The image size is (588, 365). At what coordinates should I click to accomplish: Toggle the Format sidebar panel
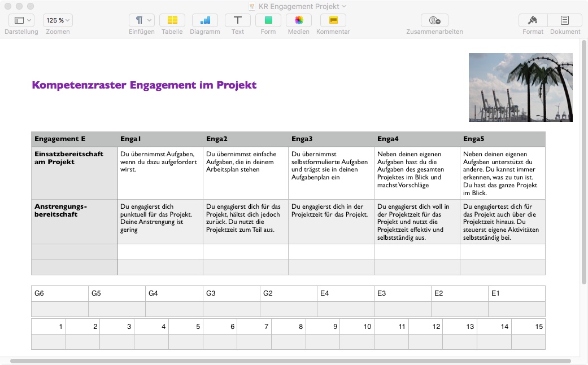[x=533, y=20]
